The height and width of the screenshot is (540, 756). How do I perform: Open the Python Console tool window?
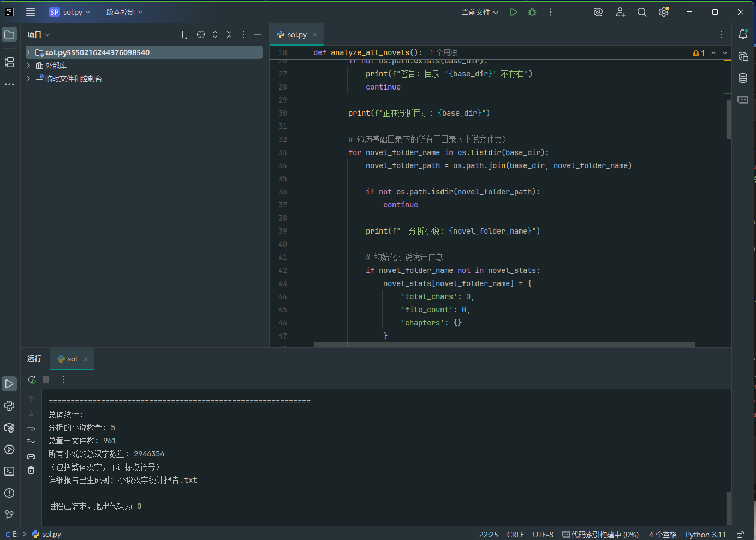(x=9, y=406)
